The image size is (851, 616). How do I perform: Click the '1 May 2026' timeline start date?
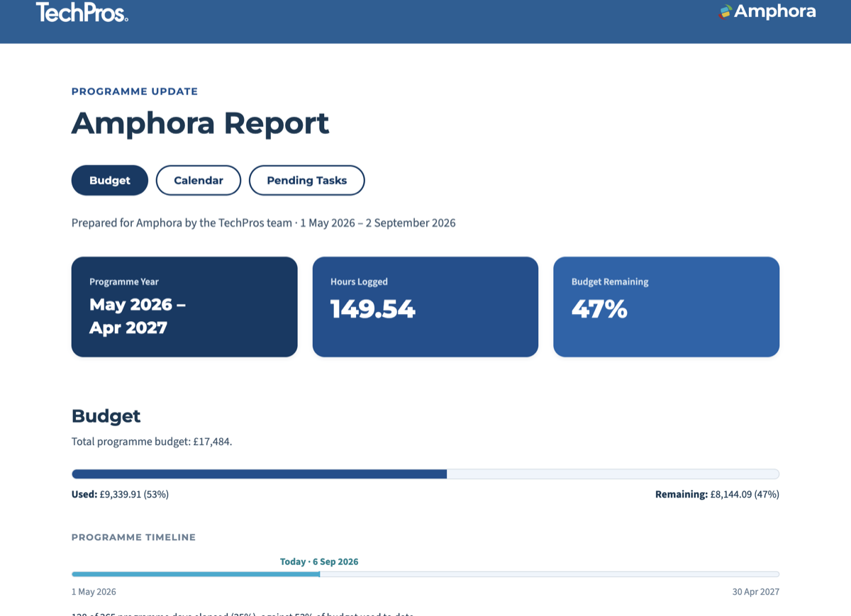pos(94,592)
